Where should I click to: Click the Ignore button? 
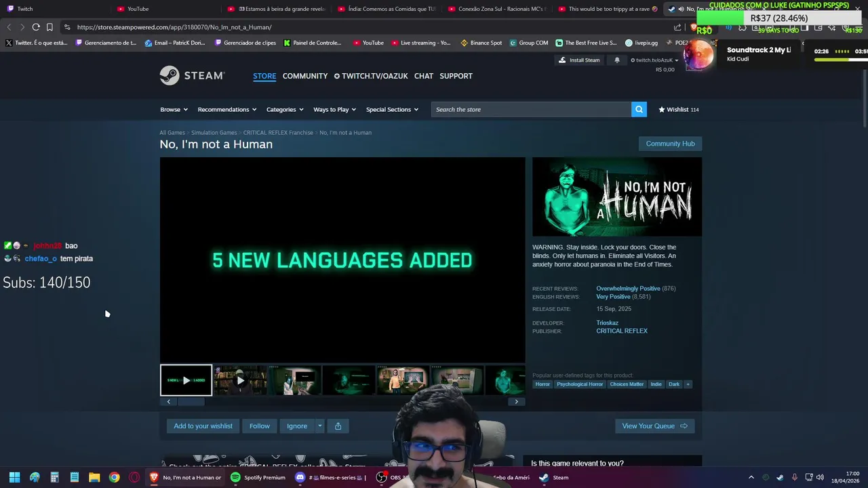click(297, 426)
